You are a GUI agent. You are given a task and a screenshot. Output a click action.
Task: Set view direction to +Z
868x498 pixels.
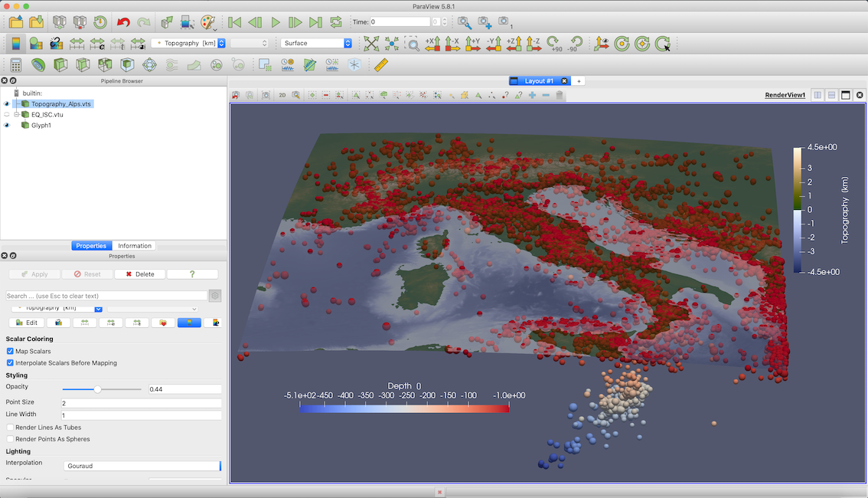click(514, 43)
